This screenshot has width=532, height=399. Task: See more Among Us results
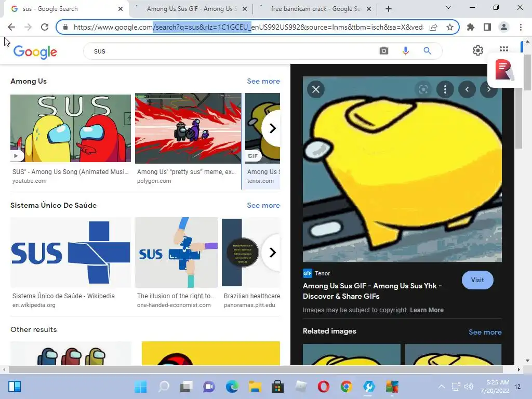point(263,82)
